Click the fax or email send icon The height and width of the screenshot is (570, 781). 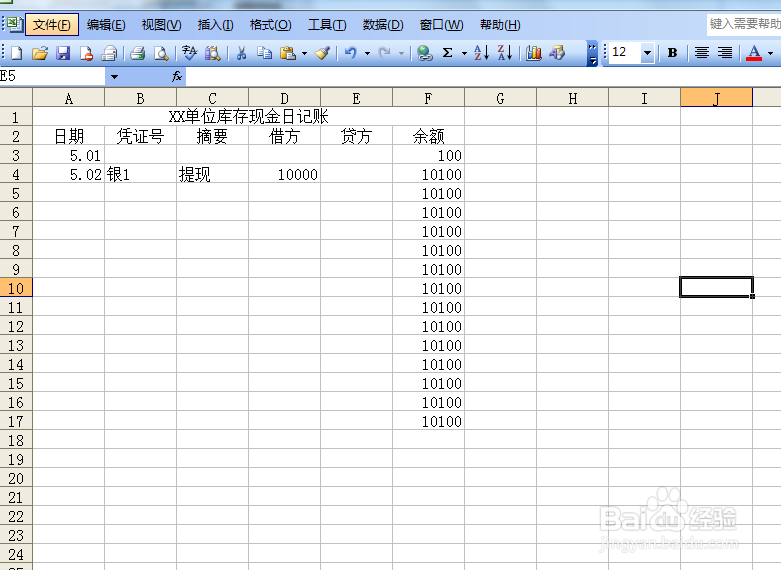[109, 53]
